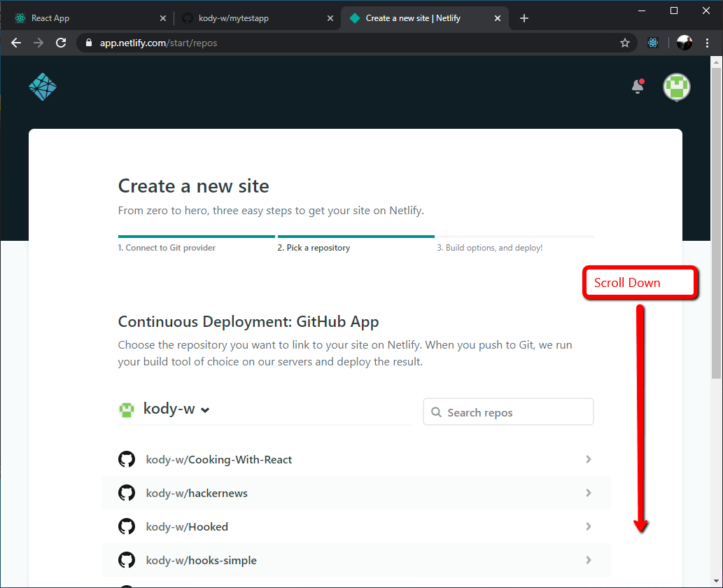
Task: Click the address bar URL app.netlify.com/start/repos
Action: (158, 43)
